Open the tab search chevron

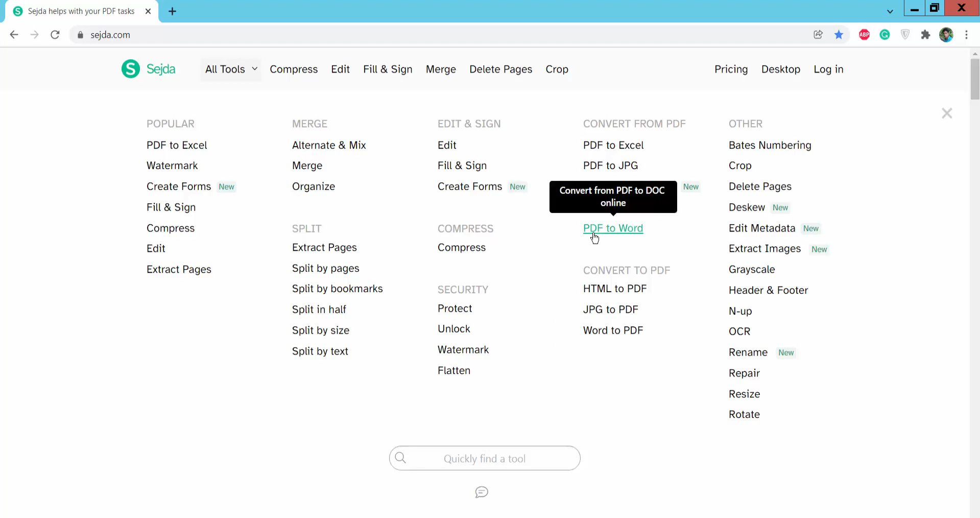890,11
